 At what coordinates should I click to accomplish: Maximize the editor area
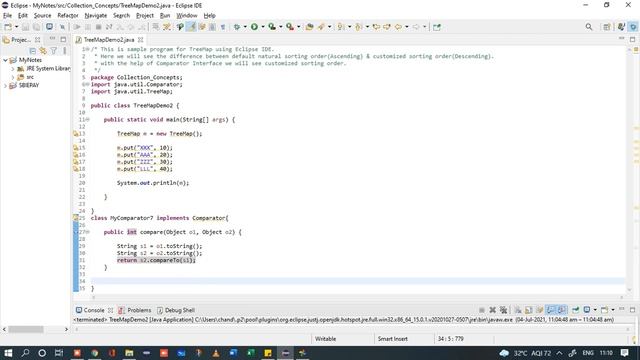coord(632,39)
